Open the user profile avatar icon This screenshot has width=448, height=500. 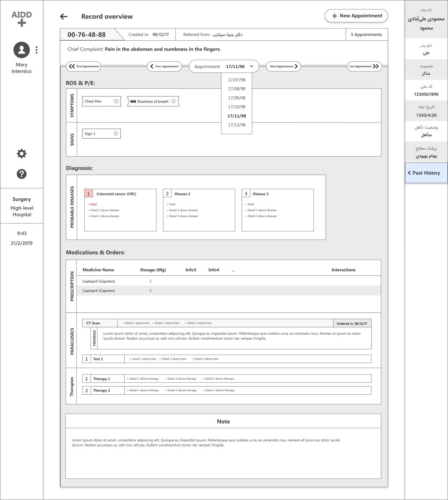point(22,50)
